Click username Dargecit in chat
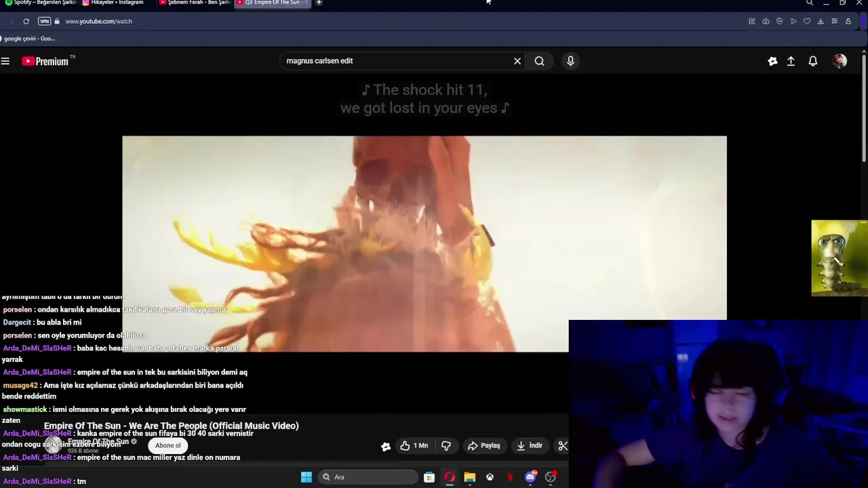The image size is (868, 488). pyautogui.click(x=18, y=323)
